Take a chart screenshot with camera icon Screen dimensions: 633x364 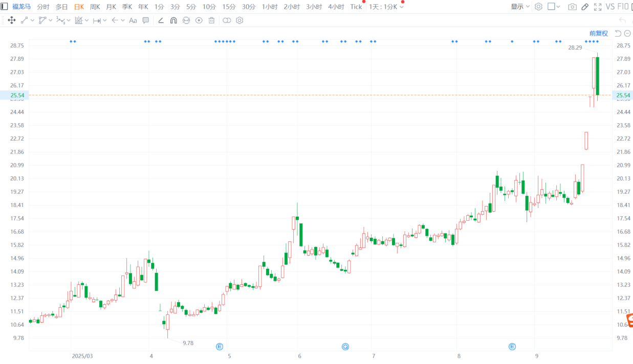click(572, 7)
